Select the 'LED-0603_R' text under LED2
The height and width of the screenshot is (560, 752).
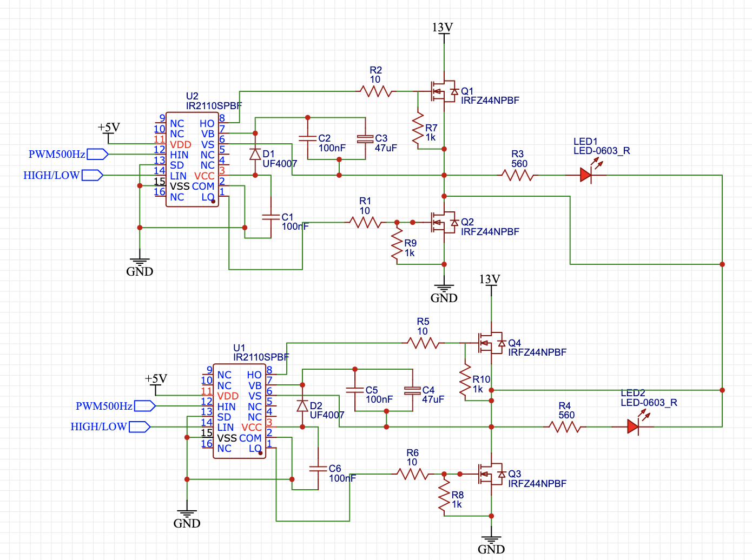point(649,403)
